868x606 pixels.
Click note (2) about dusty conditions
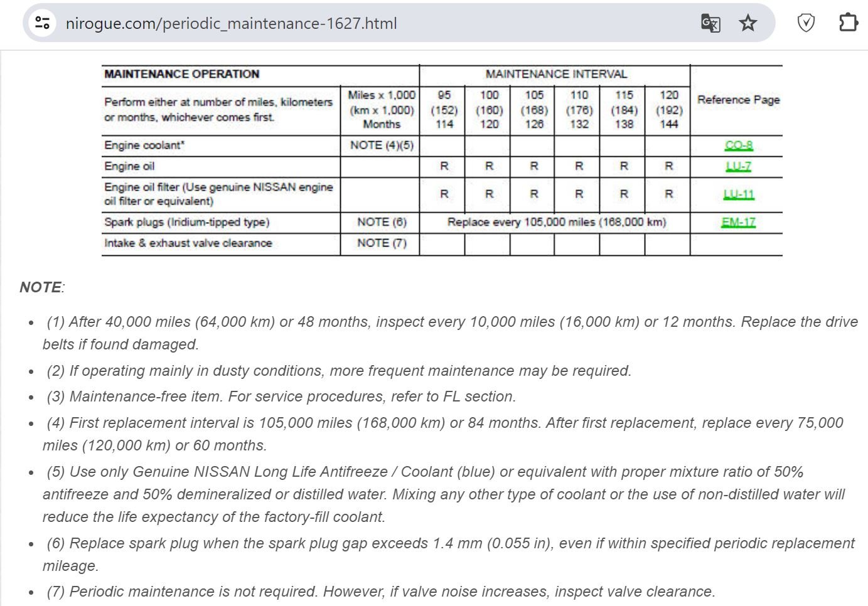tap(338, 371)
